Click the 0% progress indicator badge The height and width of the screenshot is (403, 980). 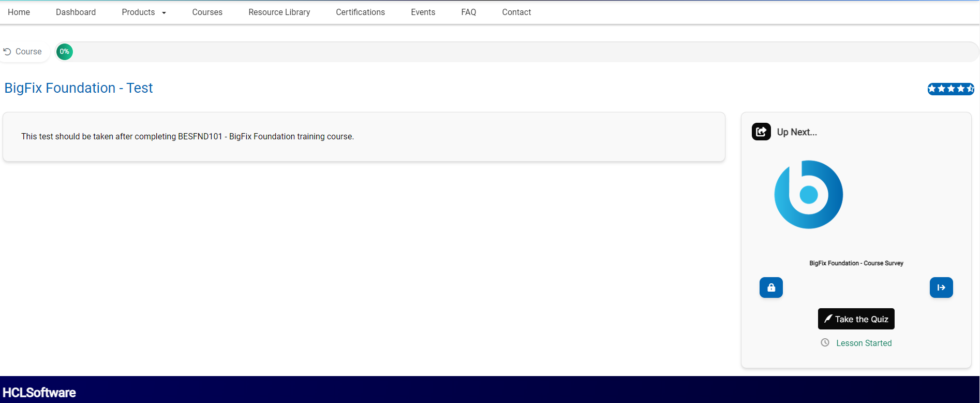pos(64,52)
